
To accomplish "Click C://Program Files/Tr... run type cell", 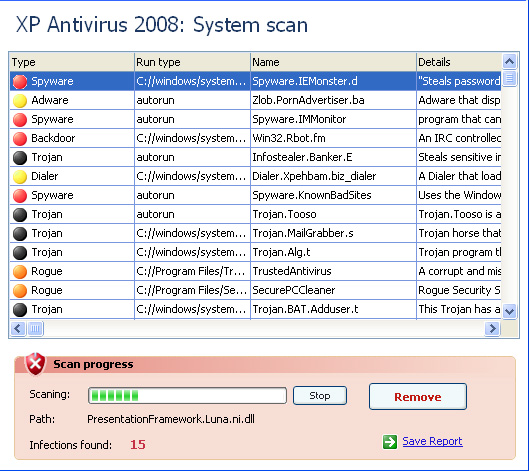I will tap(192, 271).
